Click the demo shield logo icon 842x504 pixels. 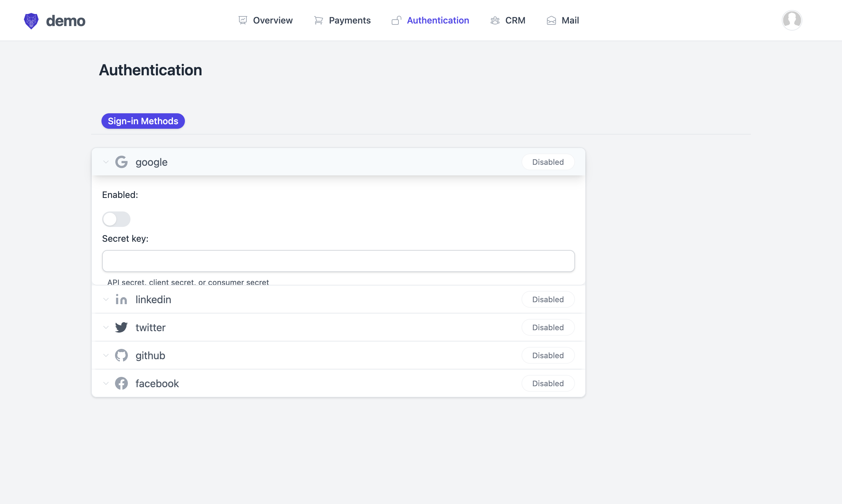click(31, 21)
